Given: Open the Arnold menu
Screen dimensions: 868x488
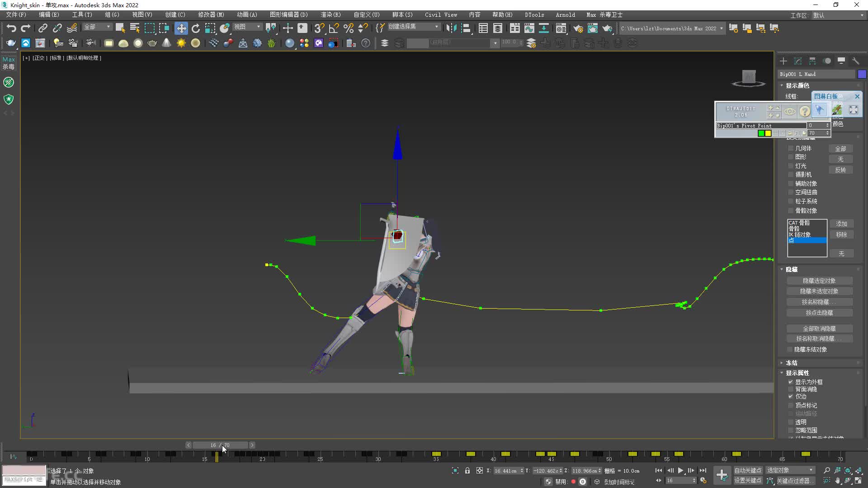Looking at the screenshot, I should pos(565,15).
